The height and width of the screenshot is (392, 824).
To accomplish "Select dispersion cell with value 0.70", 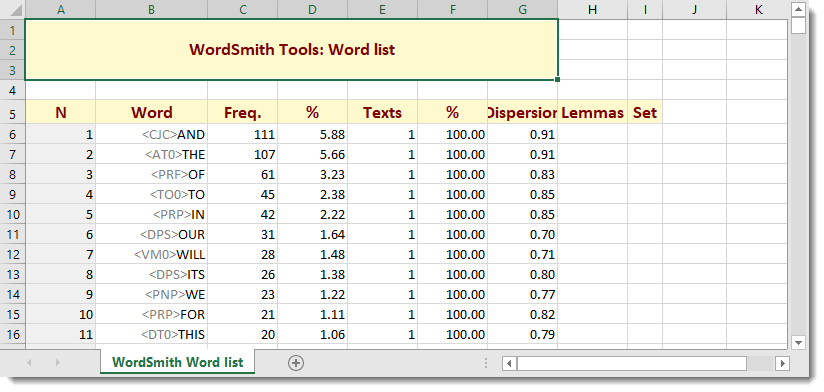I will click(x=522, y=234).
